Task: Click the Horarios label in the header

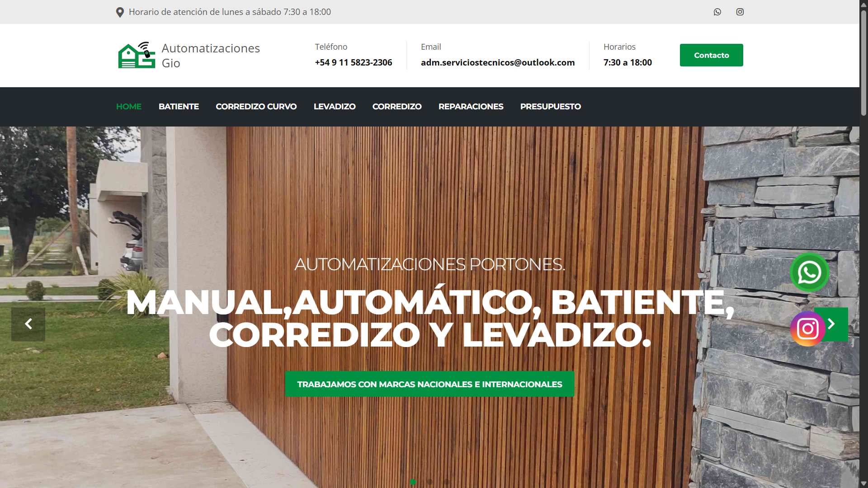Action: (x=619, y=47)
